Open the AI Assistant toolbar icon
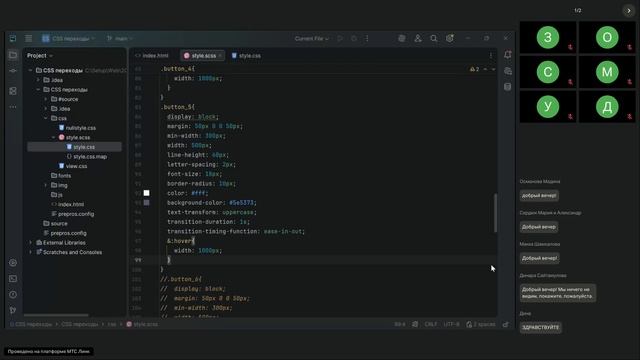The image size is (640, 360). point(402,38)
